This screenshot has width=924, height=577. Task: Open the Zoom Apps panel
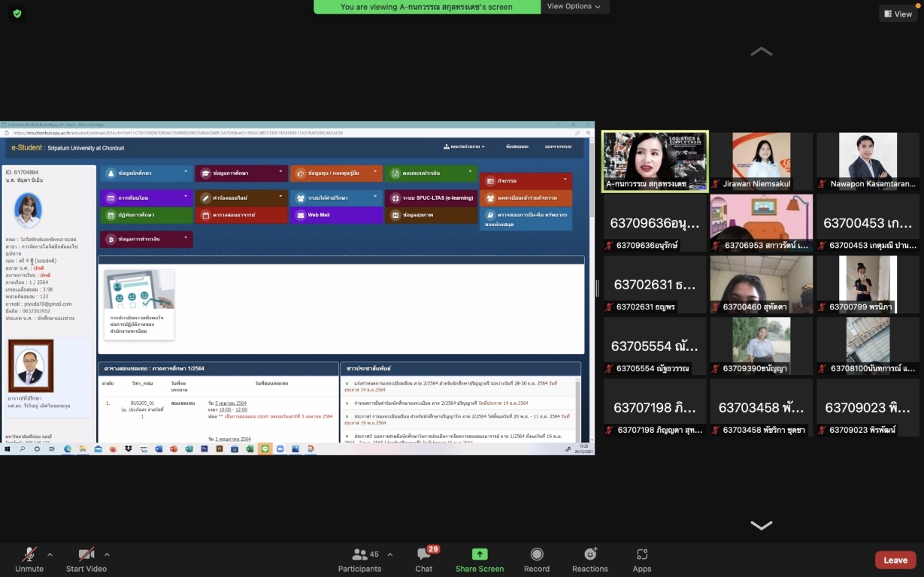(x=642, y=560)
